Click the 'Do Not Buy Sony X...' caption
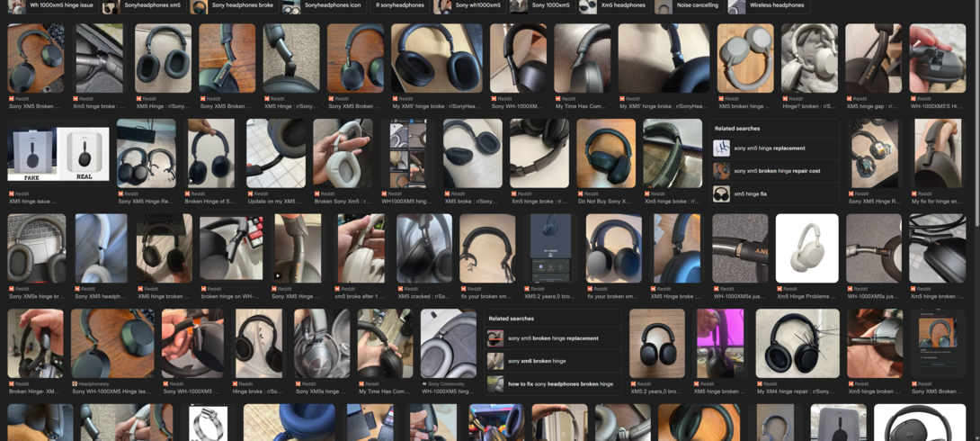980x441 pixels. click(605, 202)
